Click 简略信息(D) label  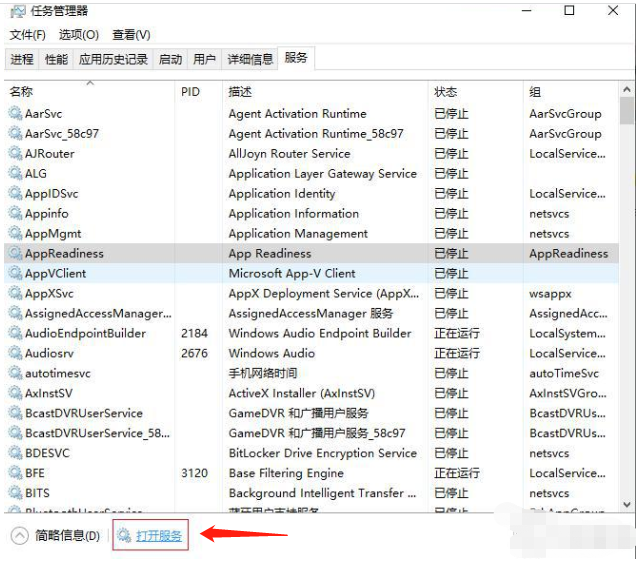tap(67, 536)
